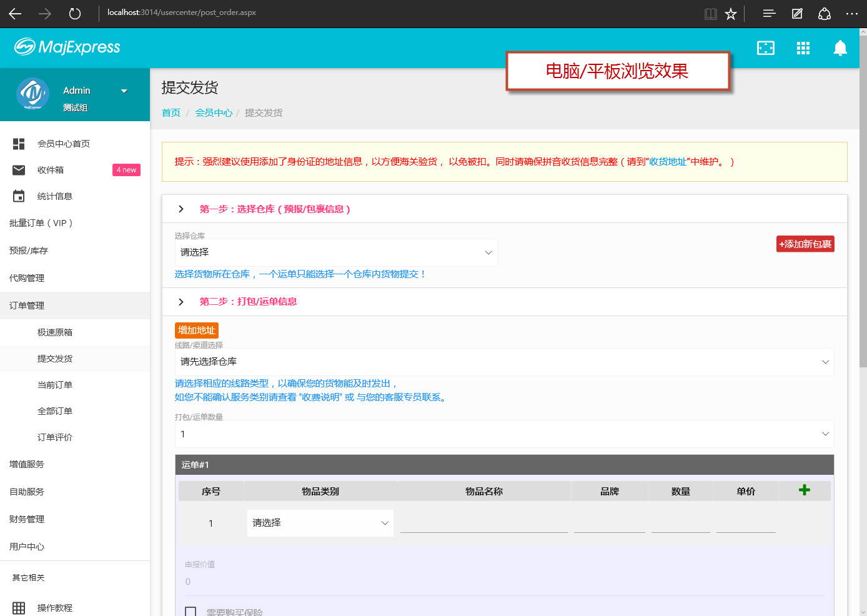Open notifications bell icon

coord(840,48)
